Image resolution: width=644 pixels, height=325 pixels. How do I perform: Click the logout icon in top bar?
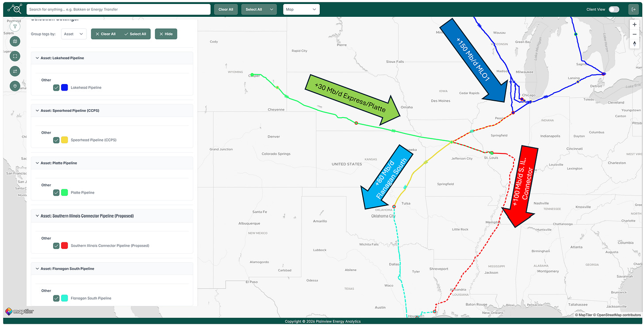[634, 9]
